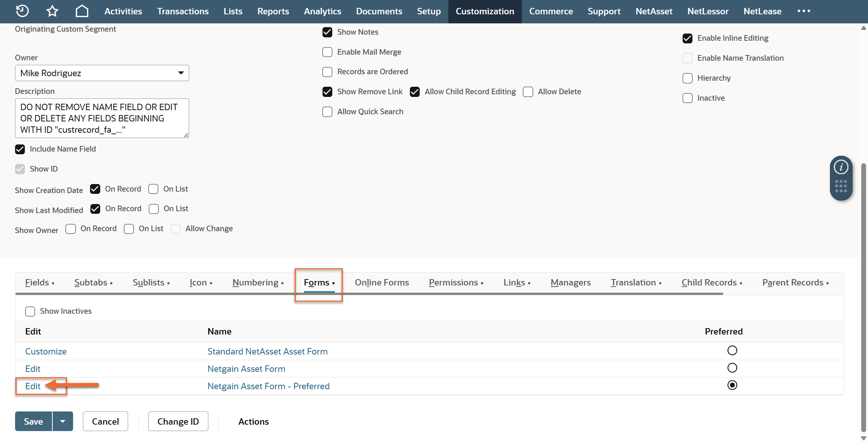Screen dimensions: 868x442
Task: Set Netgain Asset Form as preferred
Action: (x=732, y=368)
